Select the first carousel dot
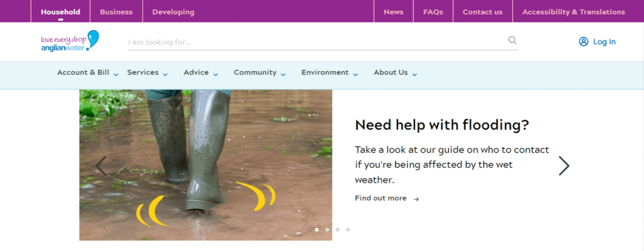 pyautogui.click(x=317, y=230)
